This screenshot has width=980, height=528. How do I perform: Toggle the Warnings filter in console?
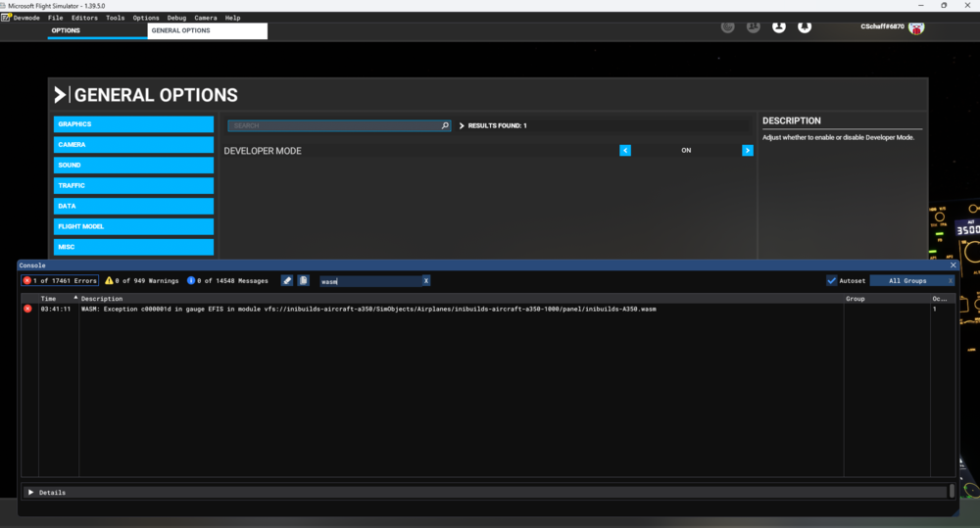142,280
